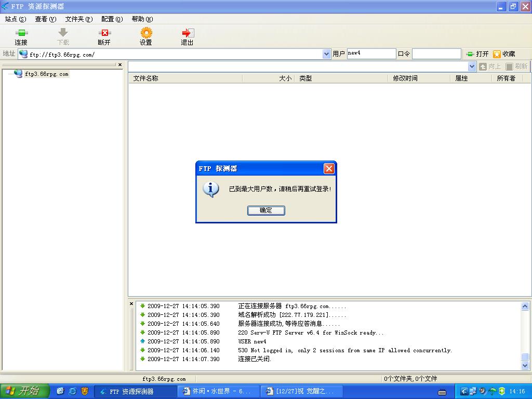Click log scrollbar up arrow

(x=525, y=307)
